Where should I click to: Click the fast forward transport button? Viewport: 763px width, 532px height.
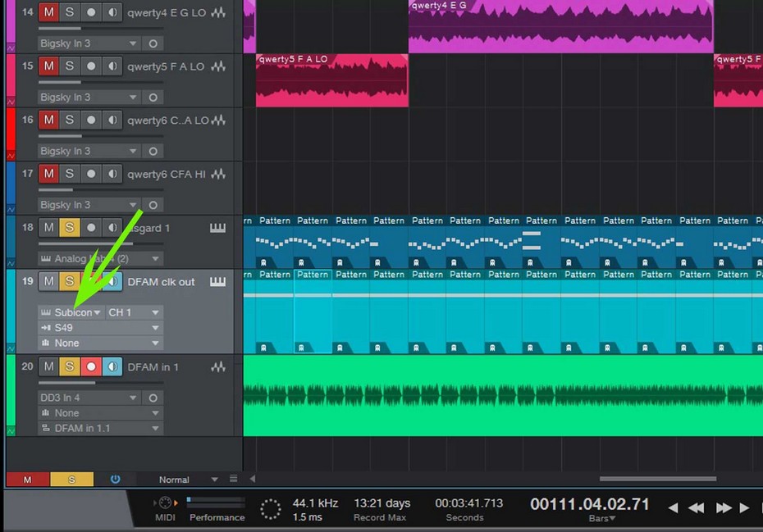(723, 507)
